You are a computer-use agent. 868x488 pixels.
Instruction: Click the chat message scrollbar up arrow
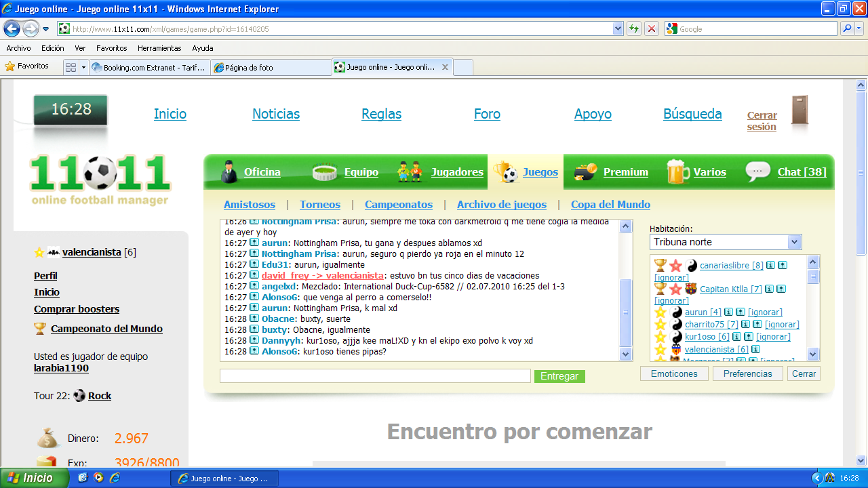pyautogui.click(x=626, y=226)
